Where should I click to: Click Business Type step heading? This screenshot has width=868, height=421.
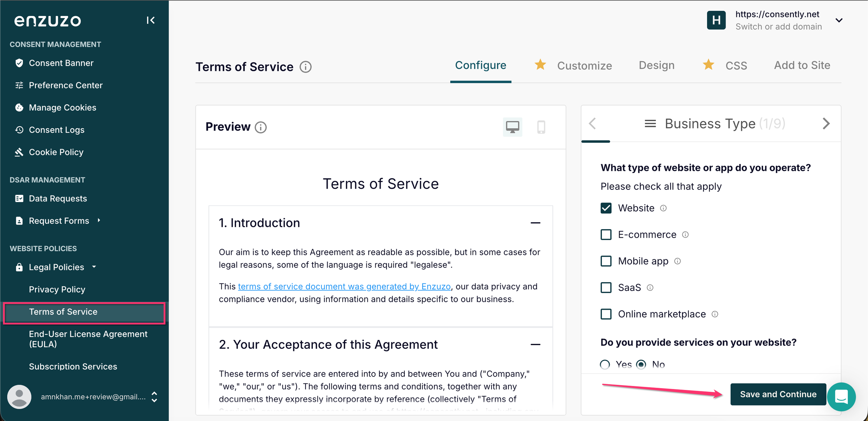tap(710, 124)
